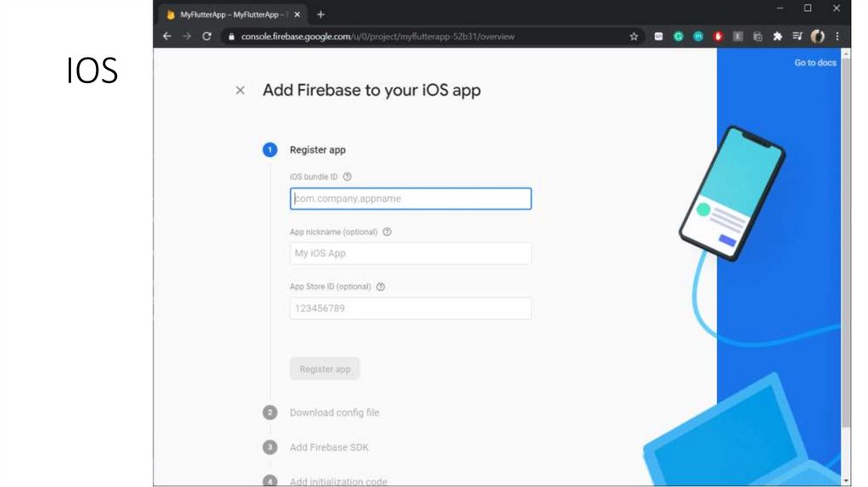Close the Add Firebase setup wizard (X)
This screenshot has width=868, height=487.
pyautogui.click(x=240, y=91)
